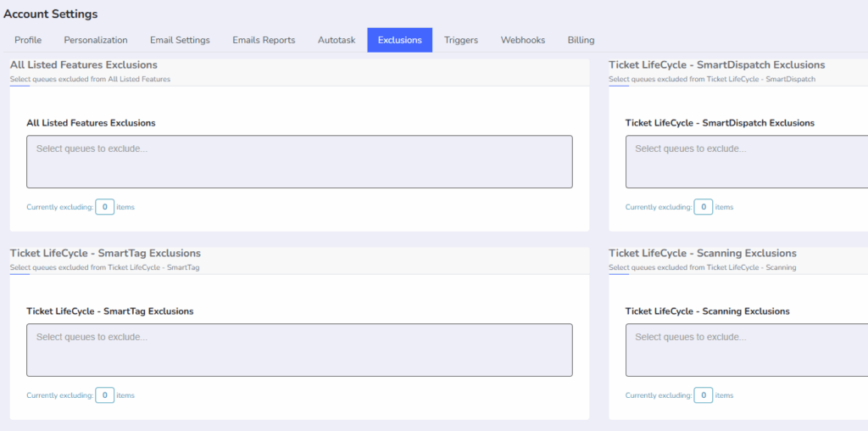The width and height of the screenshot is (868, 431).
Task: Click the Ticket LifeCycle - Scanning Exclusions header
Action: point(703,253)
